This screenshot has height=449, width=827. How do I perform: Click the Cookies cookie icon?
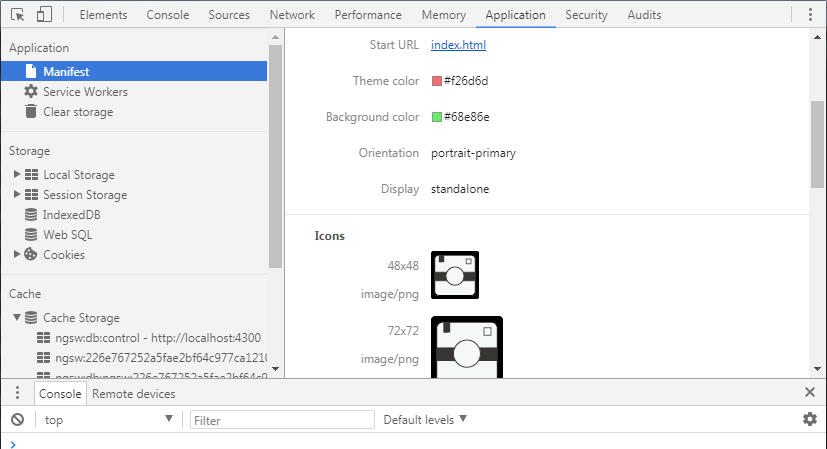coord(31,254)
